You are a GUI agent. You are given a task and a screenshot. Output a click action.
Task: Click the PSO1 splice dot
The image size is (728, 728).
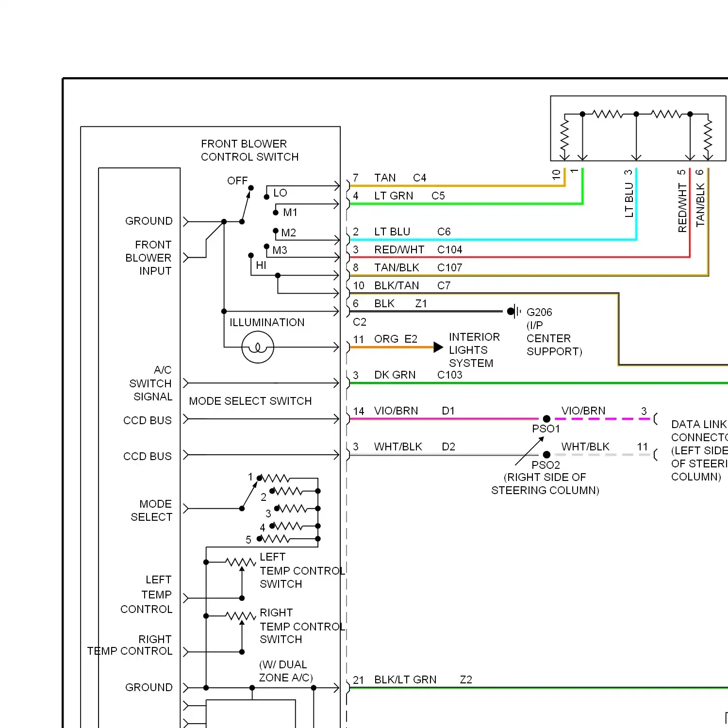546,419
